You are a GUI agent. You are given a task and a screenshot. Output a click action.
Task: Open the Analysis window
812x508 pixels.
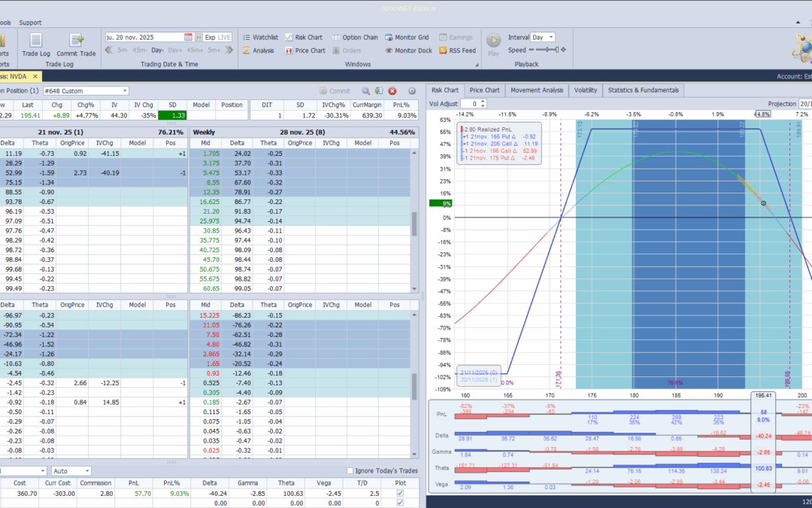(259, 50)
